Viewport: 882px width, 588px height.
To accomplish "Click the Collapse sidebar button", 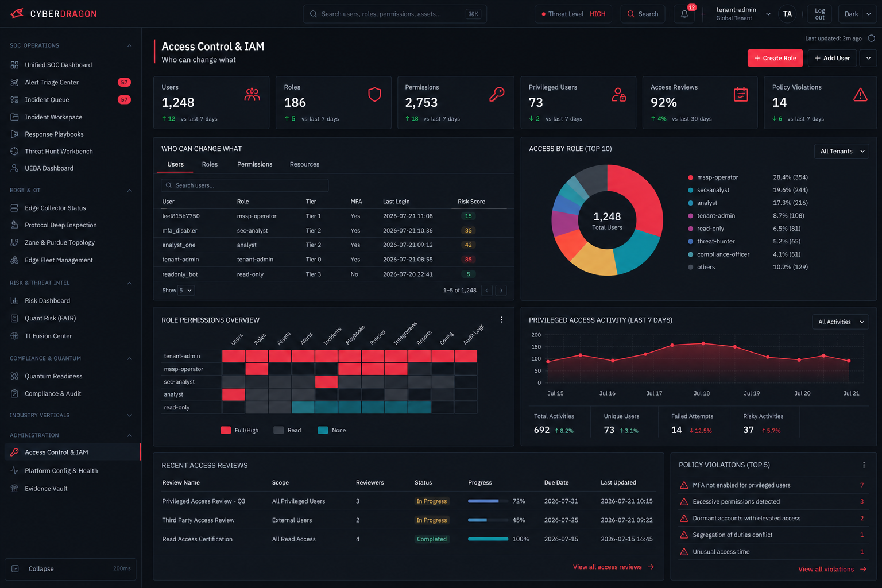I will click(x=71, y=568).
